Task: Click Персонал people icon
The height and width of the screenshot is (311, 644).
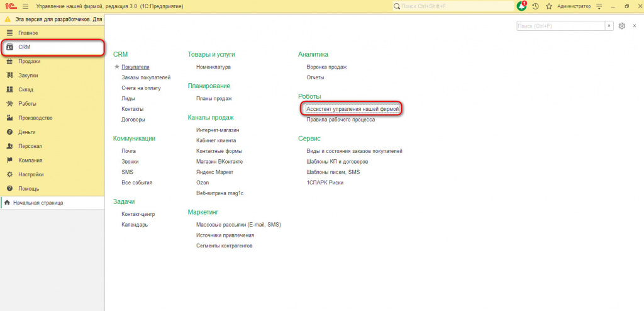Action: click(10, 147)
